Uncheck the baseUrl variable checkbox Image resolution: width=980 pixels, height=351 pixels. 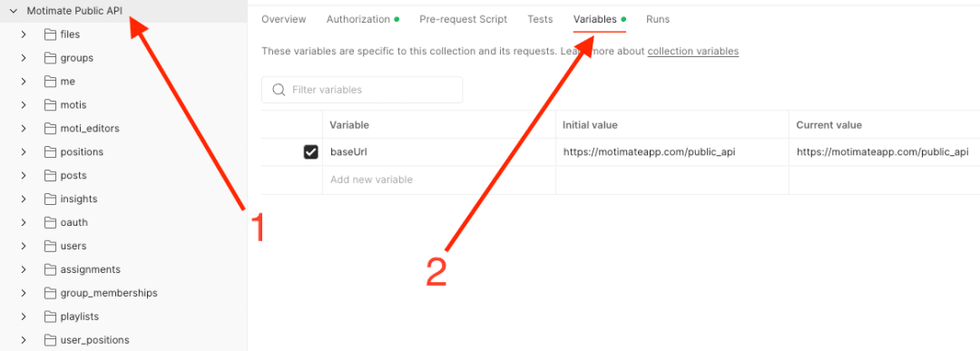[x=310, y=151]
